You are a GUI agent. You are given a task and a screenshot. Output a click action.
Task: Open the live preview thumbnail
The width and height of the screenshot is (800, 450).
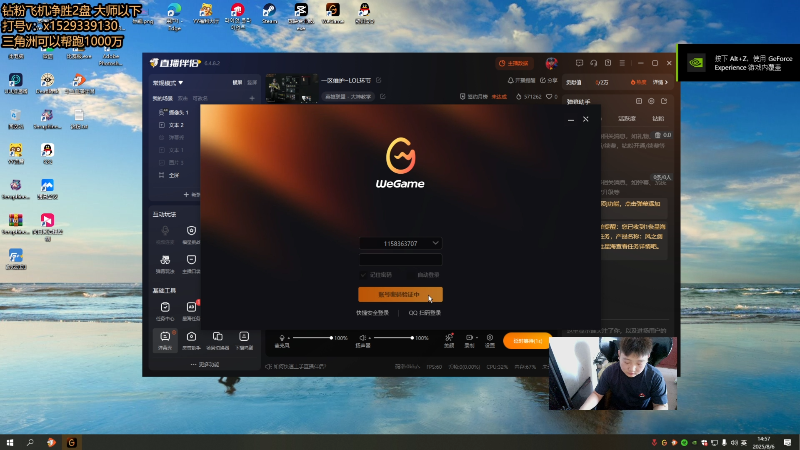292,88
